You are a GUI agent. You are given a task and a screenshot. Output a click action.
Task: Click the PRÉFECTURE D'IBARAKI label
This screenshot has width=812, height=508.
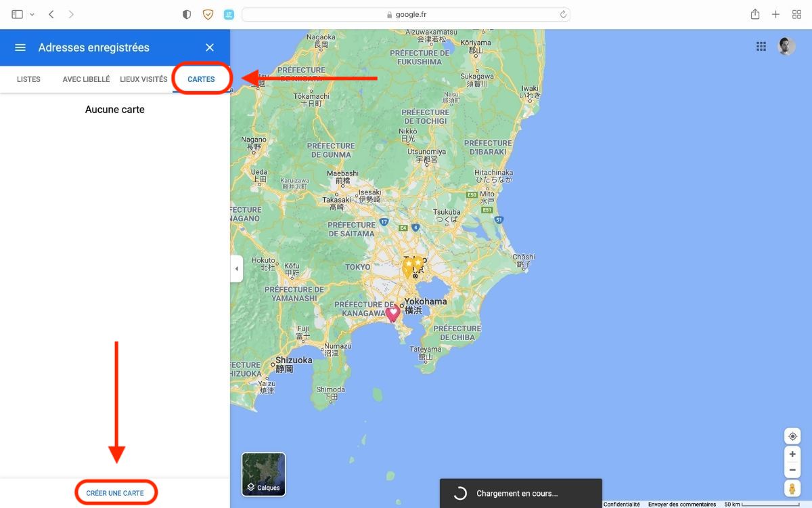(488, 147)
